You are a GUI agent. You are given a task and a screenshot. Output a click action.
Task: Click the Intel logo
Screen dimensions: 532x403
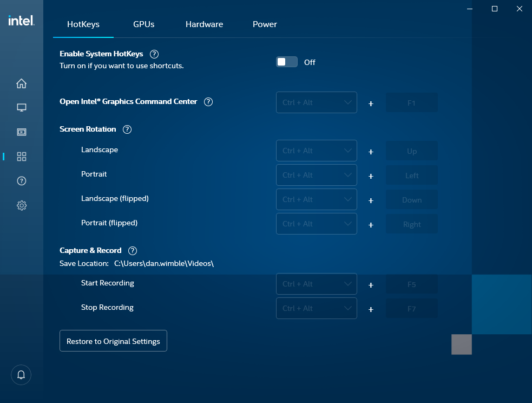21,21
